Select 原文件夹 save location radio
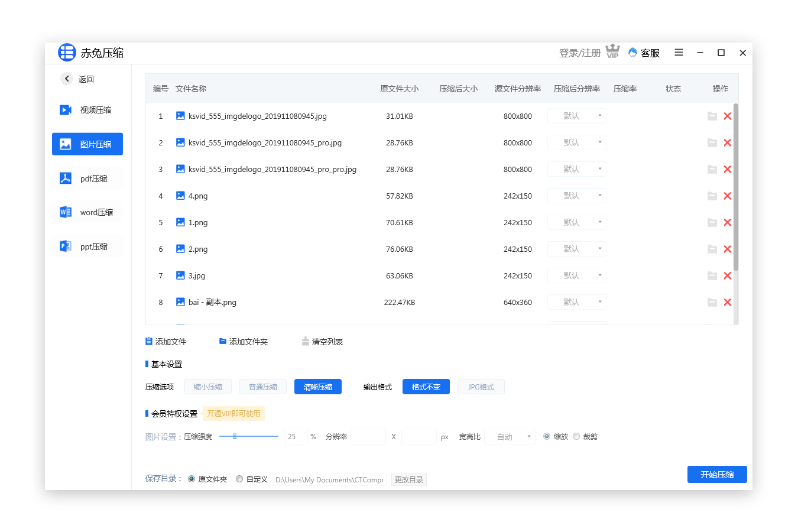This screenshot has width=798, height=532. tap(192, 479)
